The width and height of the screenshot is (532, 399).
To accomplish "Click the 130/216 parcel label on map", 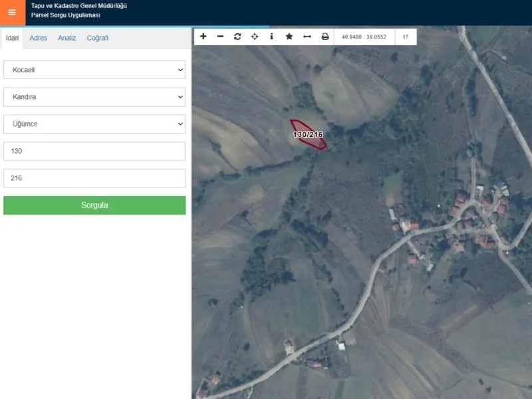I will coord(308,135).
